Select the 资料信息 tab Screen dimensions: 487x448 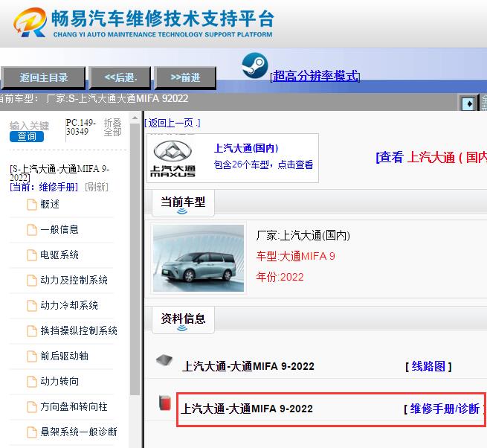183,319
